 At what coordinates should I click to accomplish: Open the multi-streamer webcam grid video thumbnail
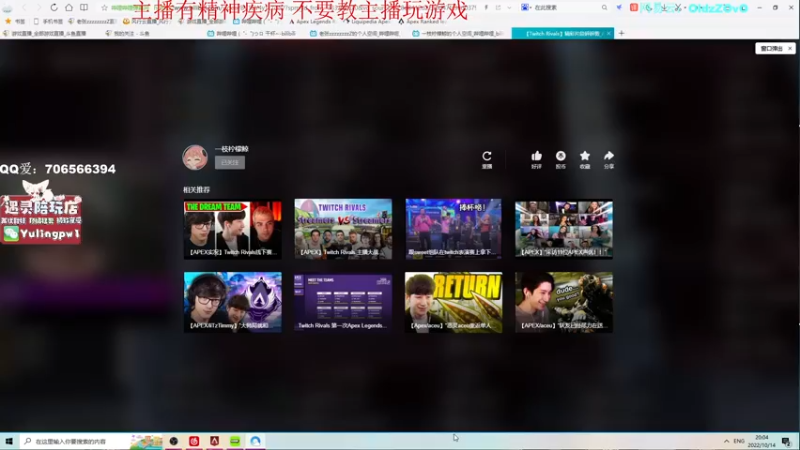coord(564,229)
